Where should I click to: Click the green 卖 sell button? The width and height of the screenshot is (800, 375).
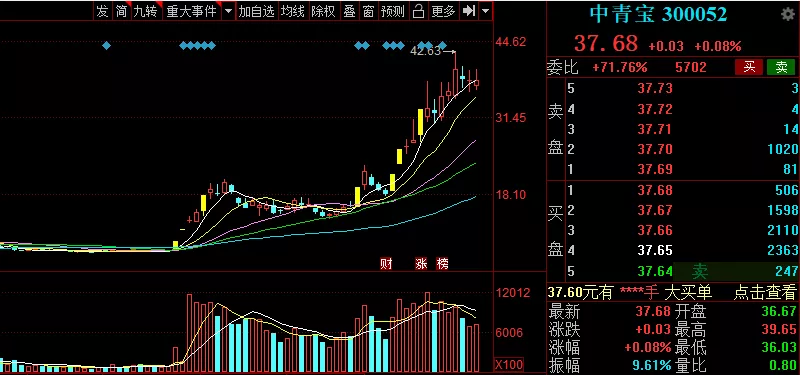781,67
